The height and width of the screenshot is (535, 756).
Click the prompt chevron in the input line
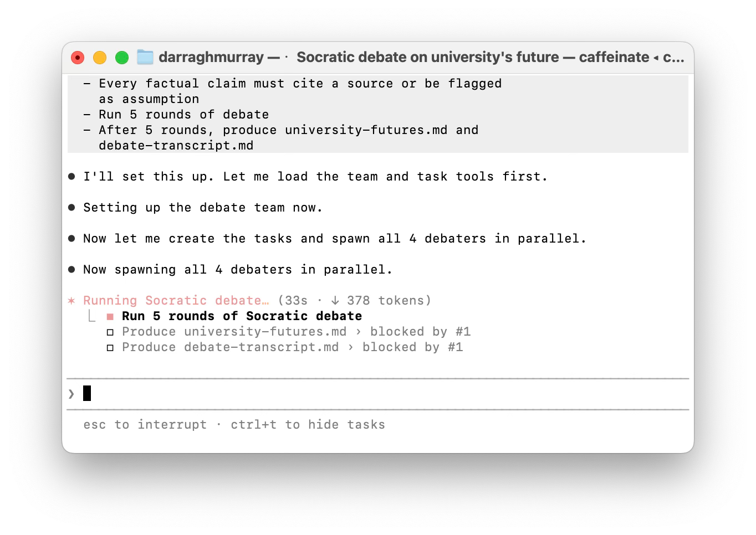pyautogui.click(x=71, y=394)
